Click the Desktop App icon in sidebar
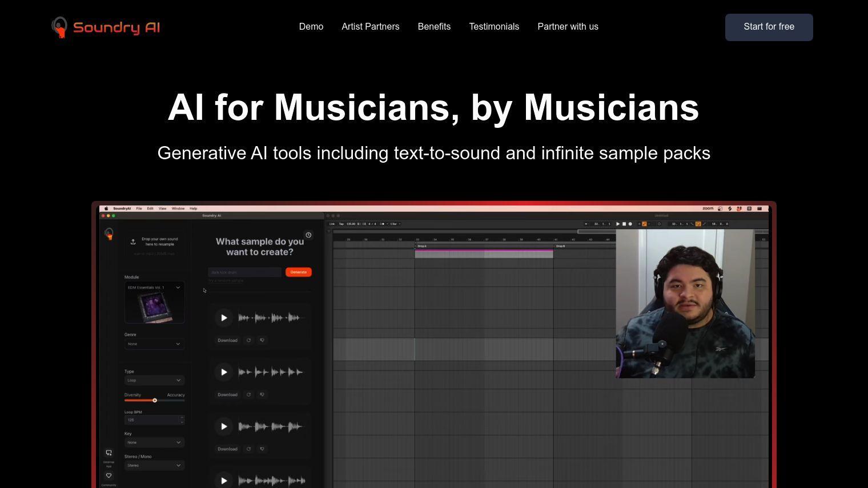Image resolution: width=868 pixels, height=488 pixels. 108,453
